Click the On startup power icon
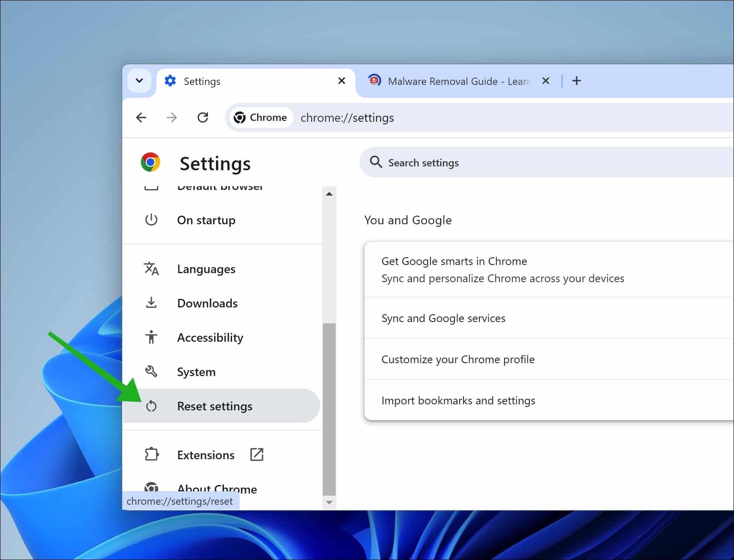Image resolution: width=734 pixels, height=560 pixels. coord(152,220)
